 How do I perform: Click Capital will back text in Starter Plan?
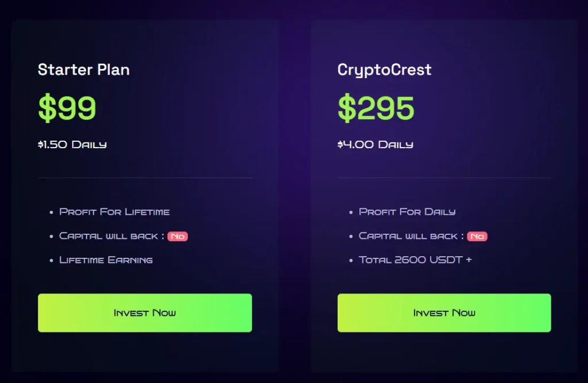click(109, 236)
